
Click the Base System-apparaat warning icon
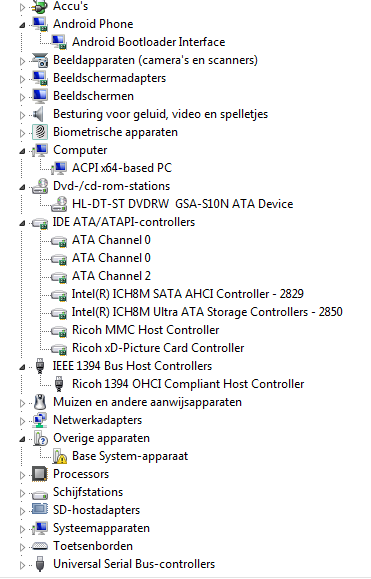click(x=59, y=456)
